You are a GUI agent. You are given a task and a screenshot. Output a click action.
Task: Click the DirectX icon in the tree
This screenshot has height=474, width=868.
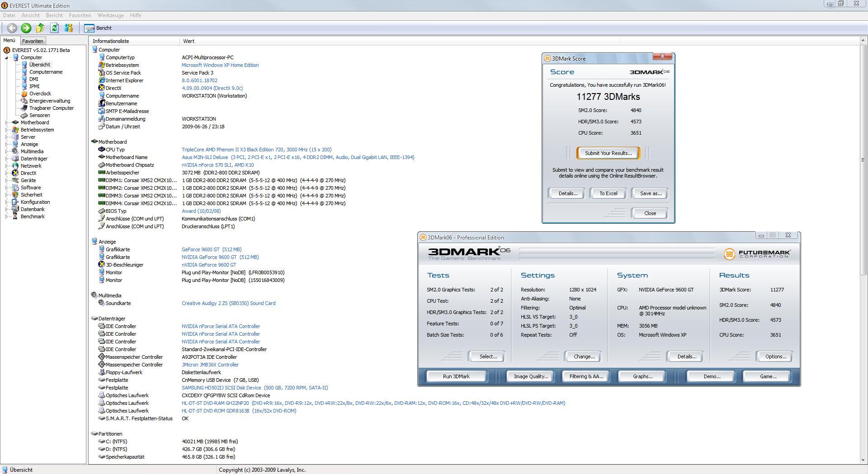(x=15, y=173)
